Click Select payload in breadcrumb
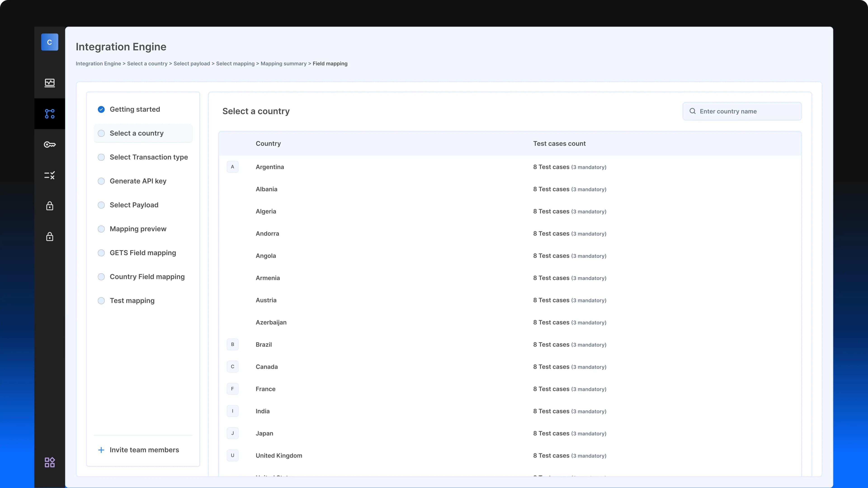This screenshot has height=488, width=868. click(191, 64)
